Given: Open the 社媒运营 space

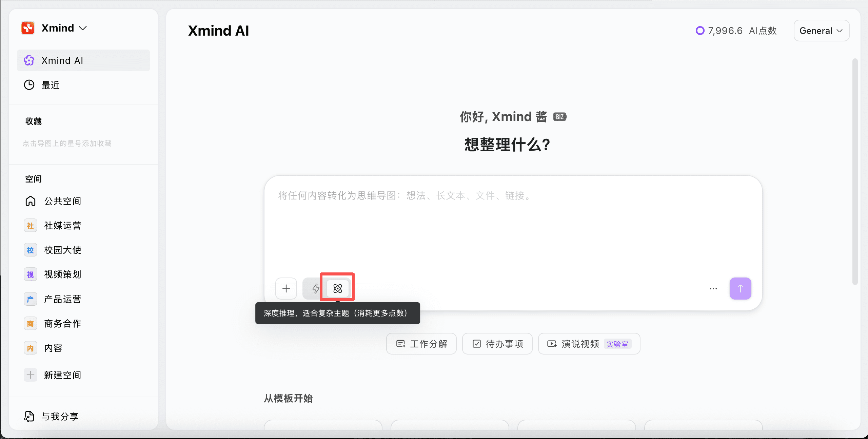Looking at the screenshot, I should 83,226.
